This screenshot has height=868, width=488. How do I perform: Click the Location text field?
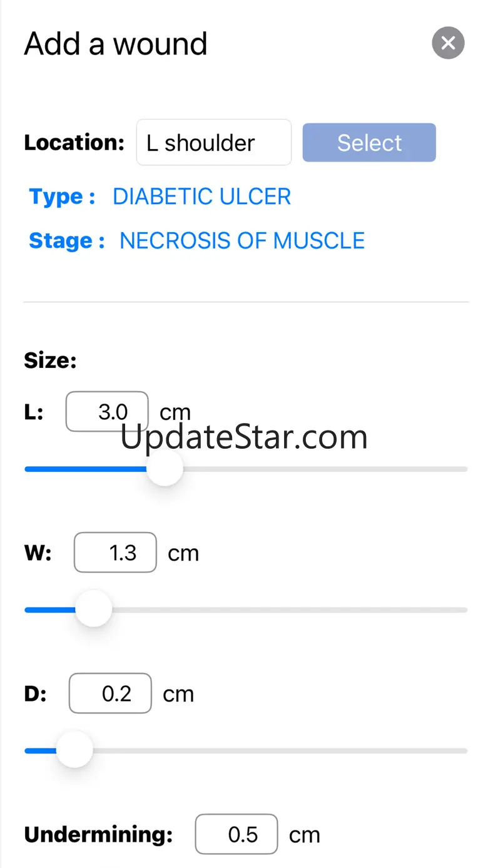coord(213,143)
